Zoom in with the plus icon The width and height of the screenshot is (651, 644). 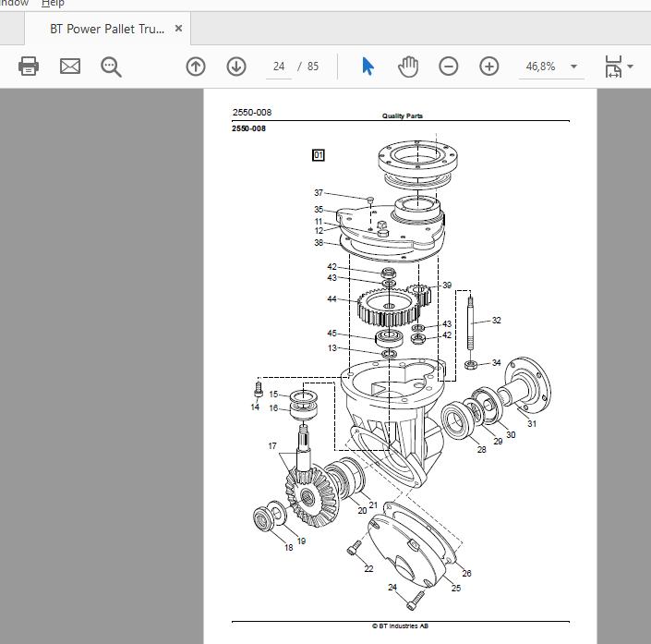coord(489,67)
